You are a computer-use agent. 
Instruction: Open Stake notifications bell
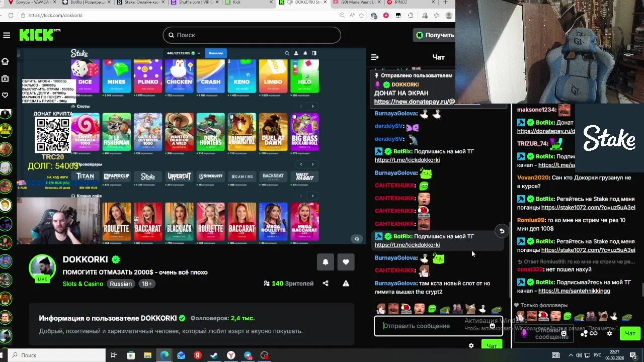305,53
